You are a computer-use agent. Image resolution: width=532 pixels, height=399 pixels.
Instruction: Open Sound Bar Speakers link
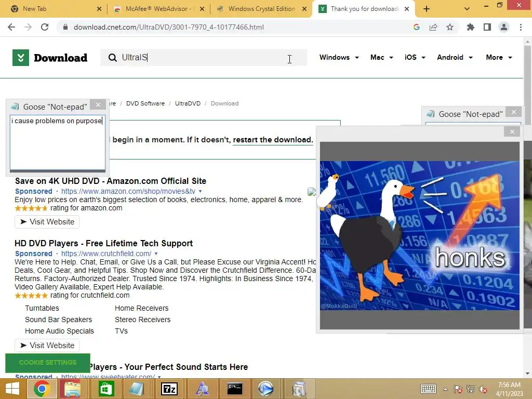click(58, 320)
